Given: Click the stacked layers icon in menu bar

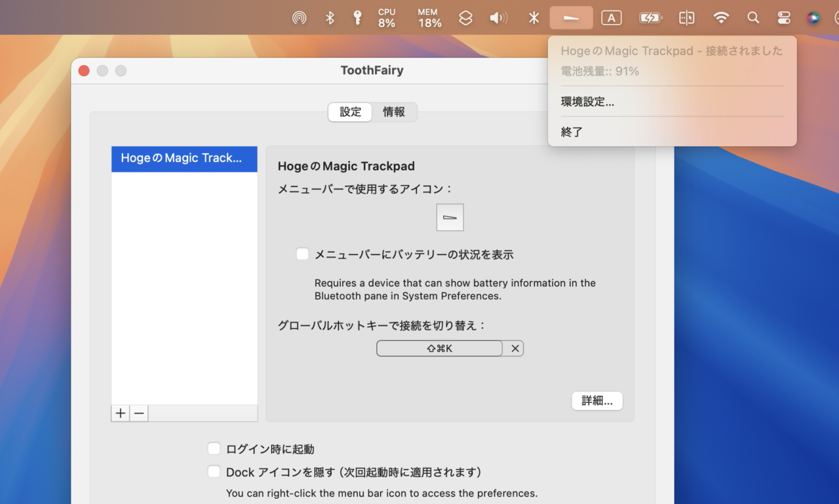Looking at the screenshot, I should tap(465, 18).
